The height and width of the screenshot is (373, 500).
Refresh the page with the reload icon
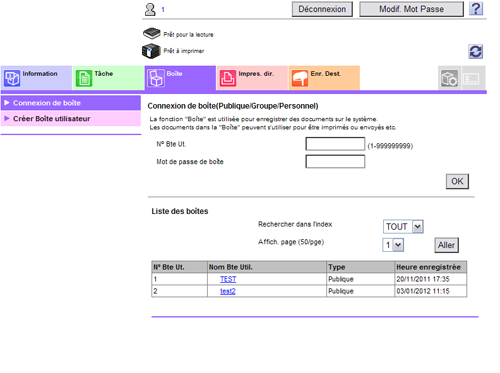[x=475, y=52]
